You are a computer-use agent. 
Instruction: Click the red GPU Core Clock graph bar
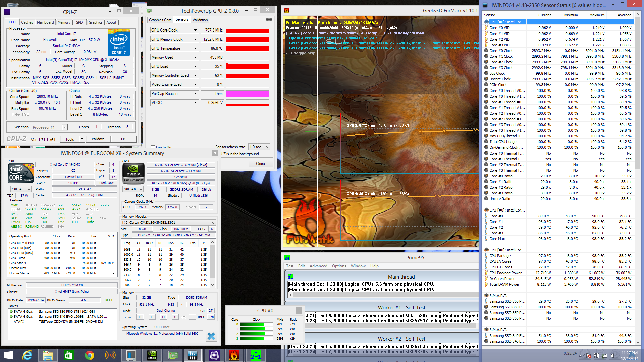(x=247, y=31)
